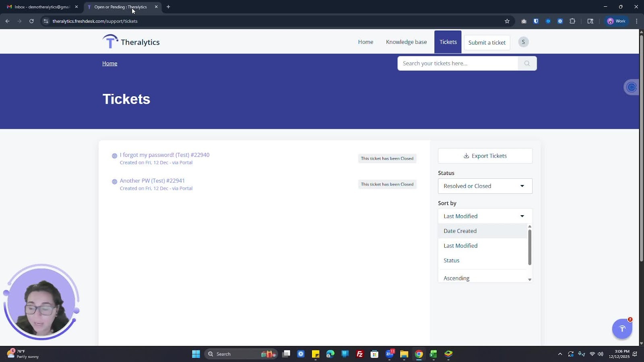Click the blue gear extension icon

(x=560, y=21)
